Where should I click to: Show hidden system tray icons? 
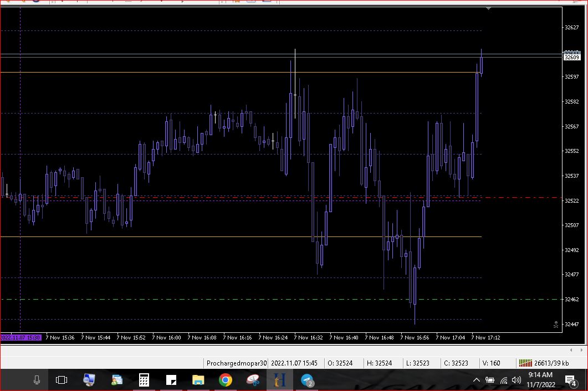(476, 380)
